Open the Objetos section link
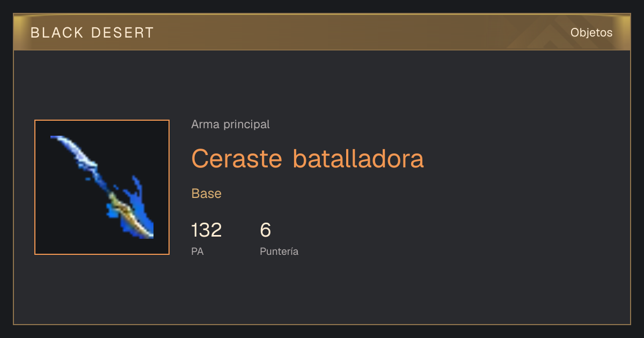644x338 pixels. [x=591, y=32]
